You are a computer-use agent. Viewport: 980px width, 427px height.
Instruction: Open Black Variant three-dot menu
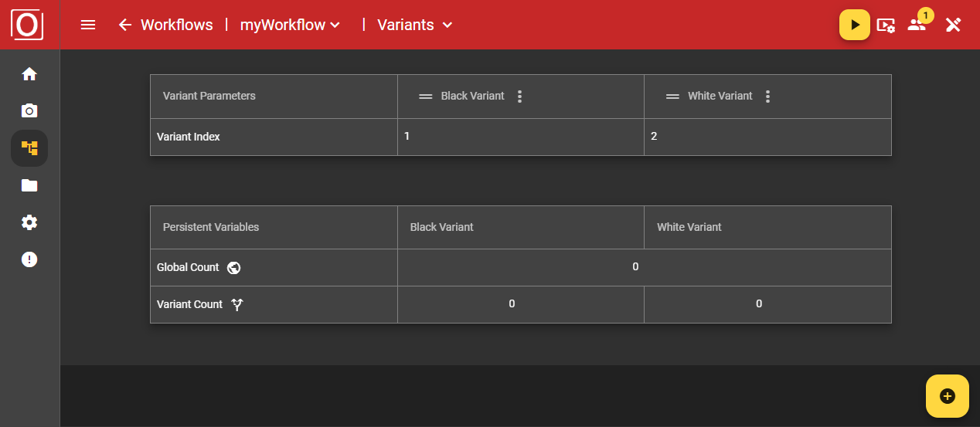tap(519, 97)
